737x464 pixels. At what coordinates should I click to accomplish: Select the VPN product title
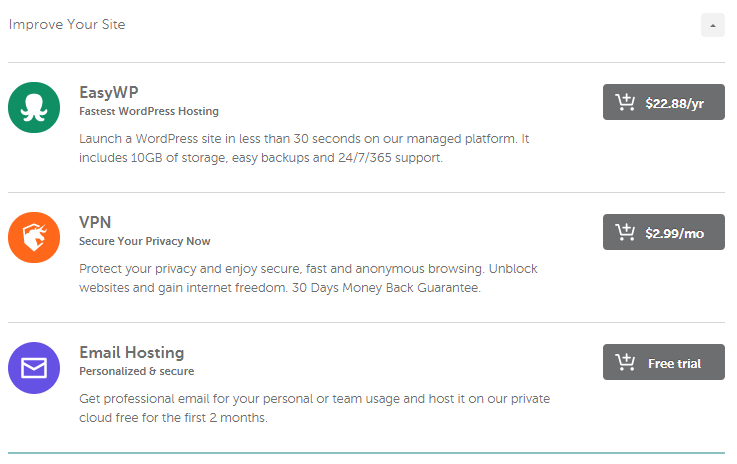pos(95,222)
